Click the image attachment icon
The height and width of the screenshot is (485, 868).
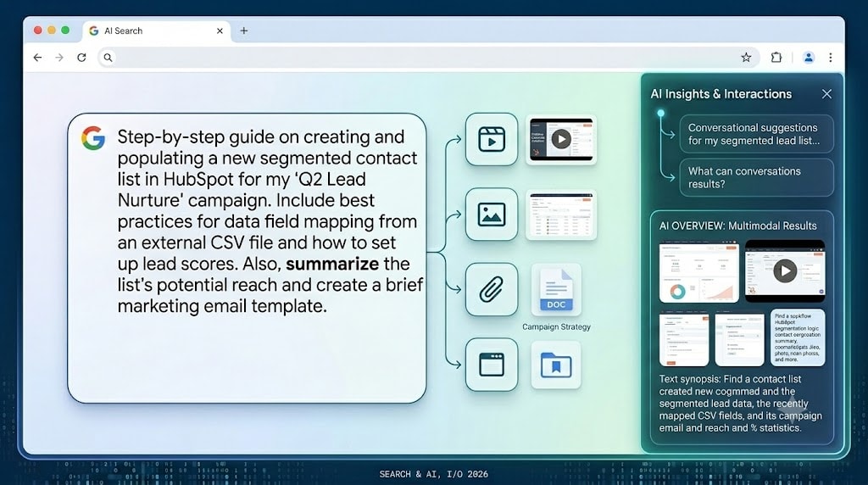tap(492, 215)
